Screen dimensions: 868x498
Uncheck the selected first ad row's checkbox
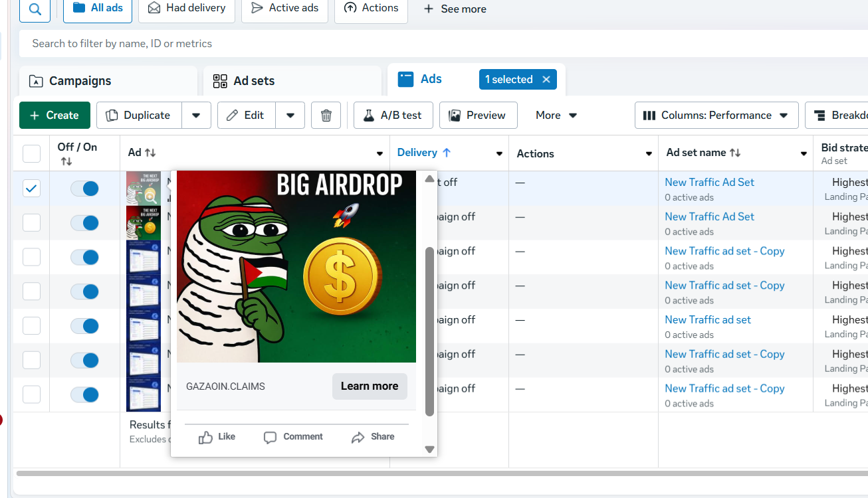coord(31,189)
